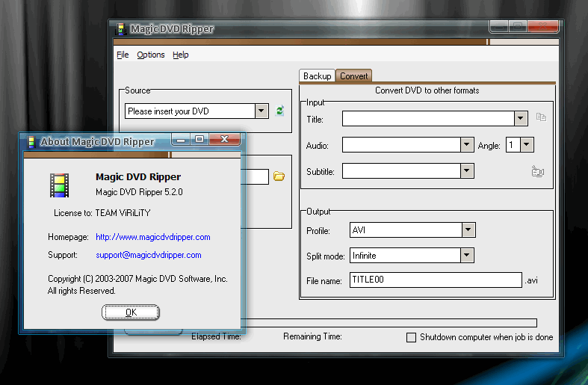Click the License to TEAM ViRiLiTY text
The height and width of the screenshot is (385, 588).
[102, 213]
